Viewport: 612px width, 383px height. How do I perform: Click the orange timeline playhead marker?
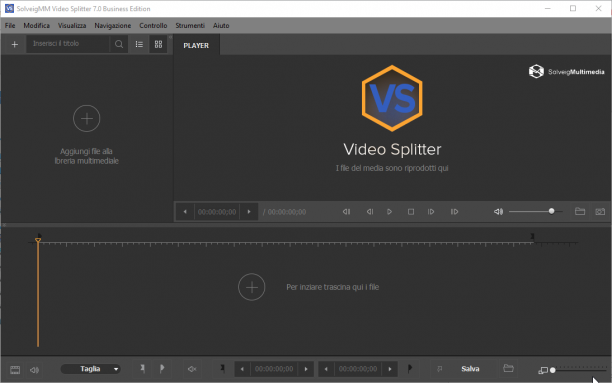38,240
